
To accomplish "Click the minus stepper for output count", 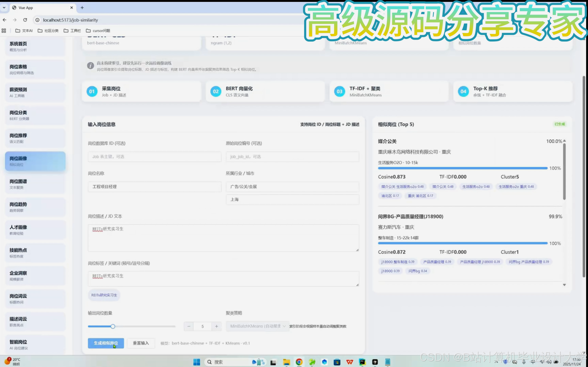I will pos(189,326).
